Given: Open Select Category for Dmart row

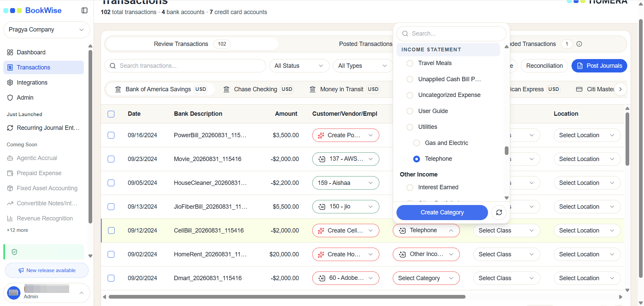Looking at the screenshot, I should click(426, 278).
